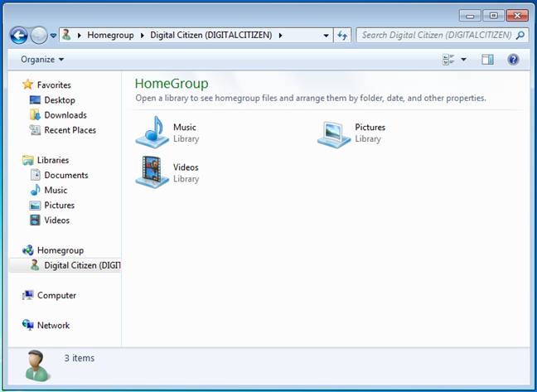
Task: Click the Search Digital Citizen input field
Action: pos(435,36)
